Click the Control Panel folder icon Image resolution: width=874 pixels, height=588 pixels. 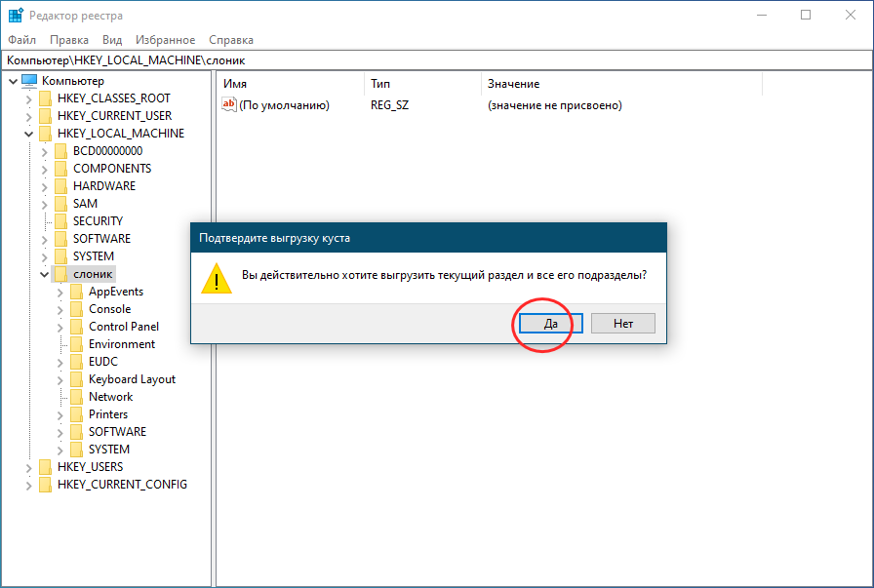[x=77, y=327]
